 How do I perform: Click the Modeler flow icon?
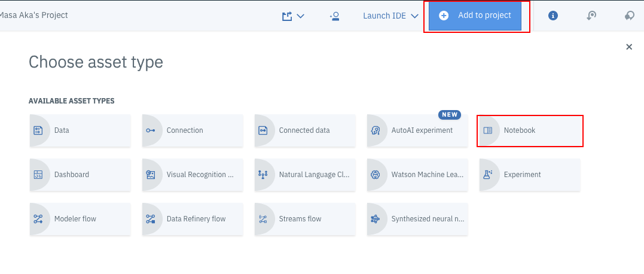coord(38,219)
